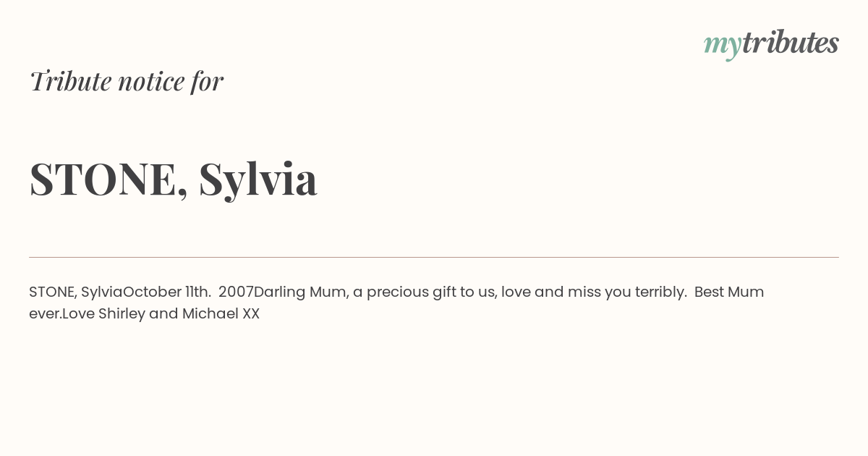Click "STONE, Sylvia" at start of body text
Viewport: 868px width, 456px height.
(76, 292)
